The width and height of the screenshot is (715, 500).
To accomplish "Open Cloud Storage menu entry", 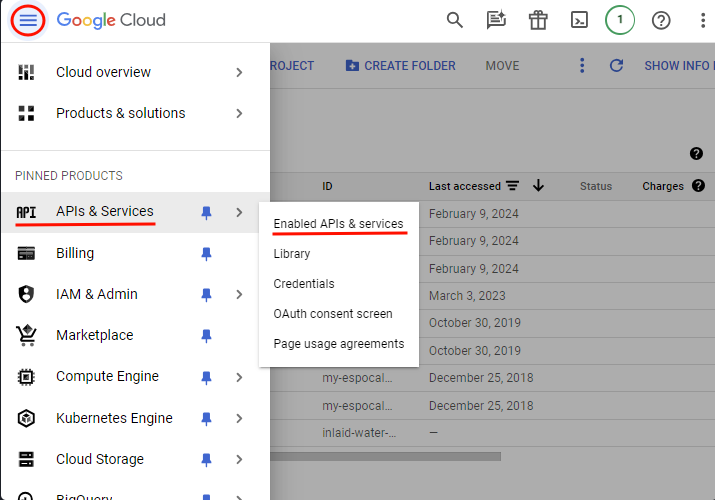I will point(100,459).
